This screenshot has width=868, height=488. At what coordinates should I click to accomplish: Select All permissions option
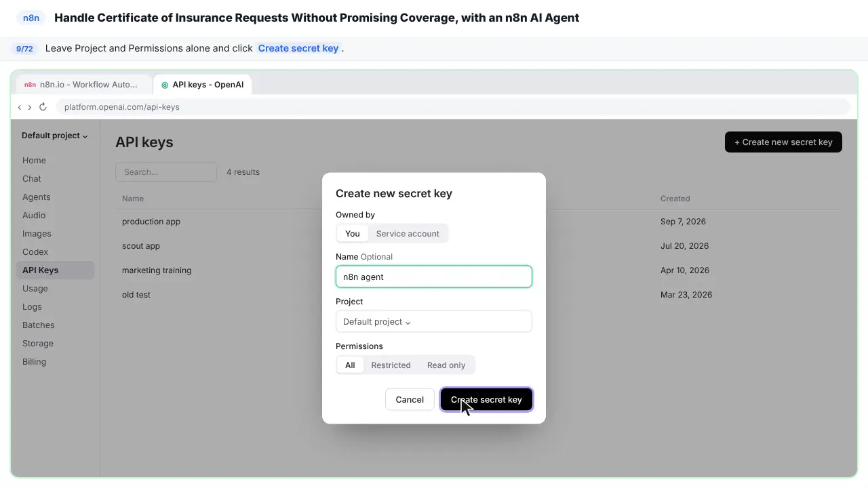pyautogui.click(x=350, y=365)
